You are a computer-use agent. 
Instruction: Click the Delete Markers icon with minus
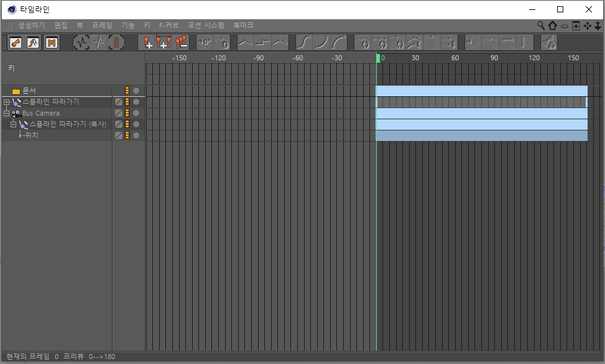click(x=181, y=42)
